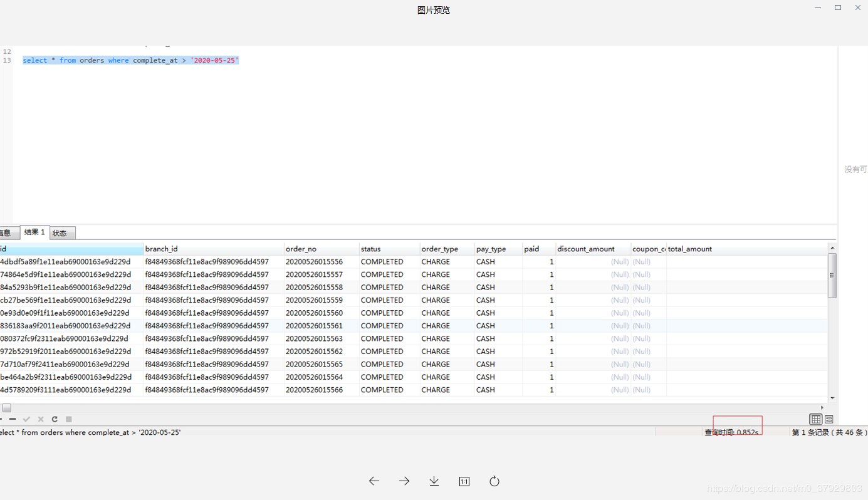
Task: Switch to grid view
Action: point(816,419)
